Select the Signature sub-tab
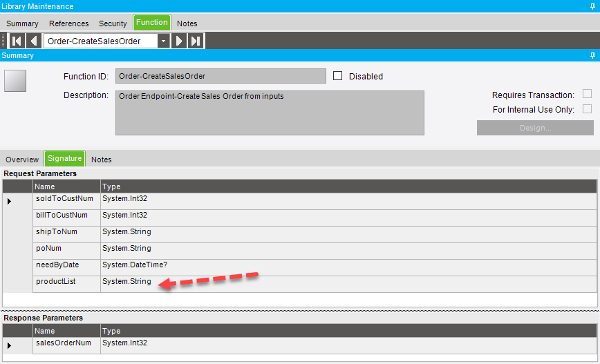This screenshot has height=364, width=600. [x=65, y=158]
